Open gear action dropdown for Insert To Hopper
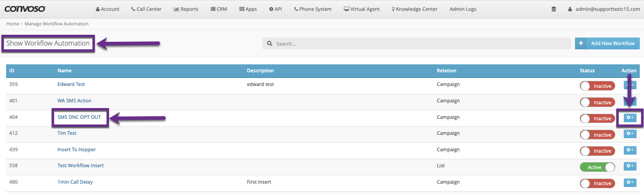 630,150
